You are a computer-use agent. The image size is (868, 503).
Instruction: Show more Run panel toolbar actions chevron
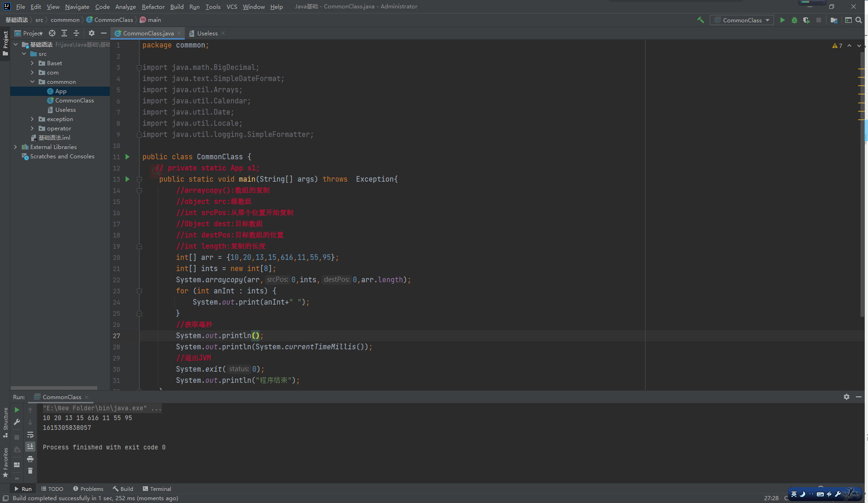pyautogui.click(x=17, y=478)
